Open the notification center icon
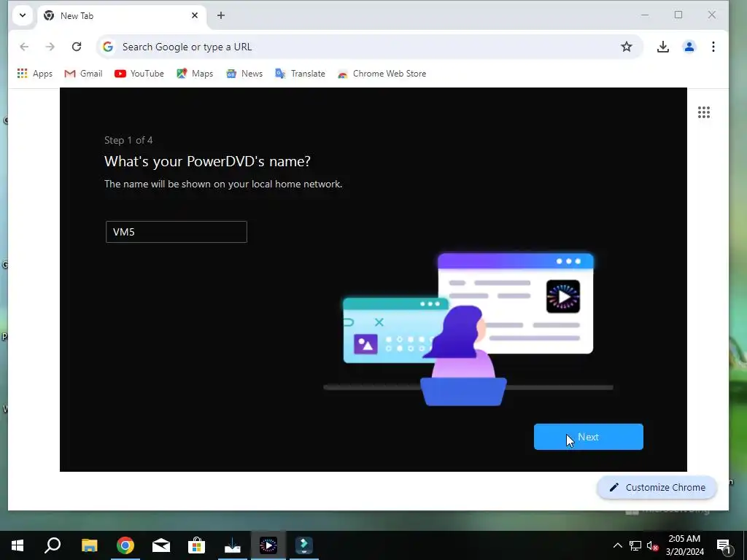Screen dimensions: 747x560 point(724,545)
